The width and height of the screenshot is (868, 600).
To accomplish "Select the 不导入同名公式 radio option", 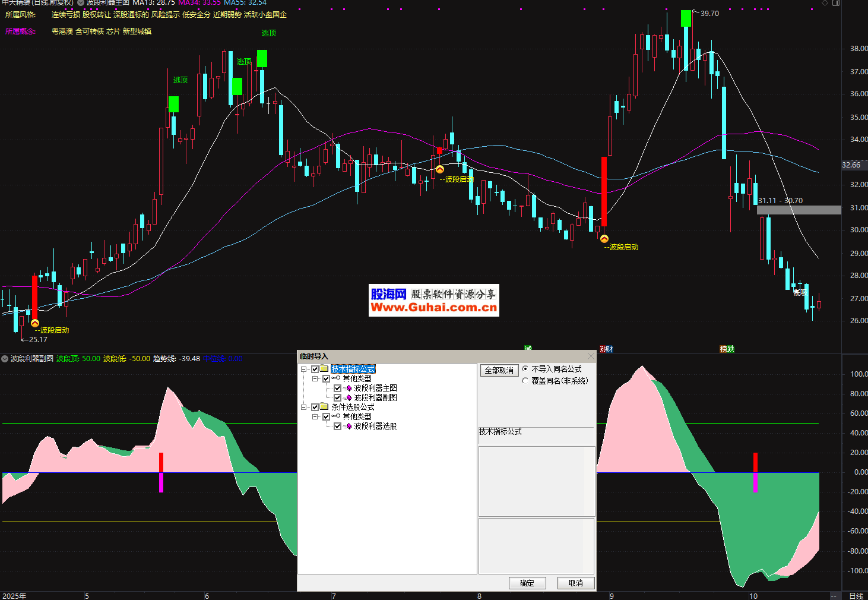I will (x=525, y=369).
